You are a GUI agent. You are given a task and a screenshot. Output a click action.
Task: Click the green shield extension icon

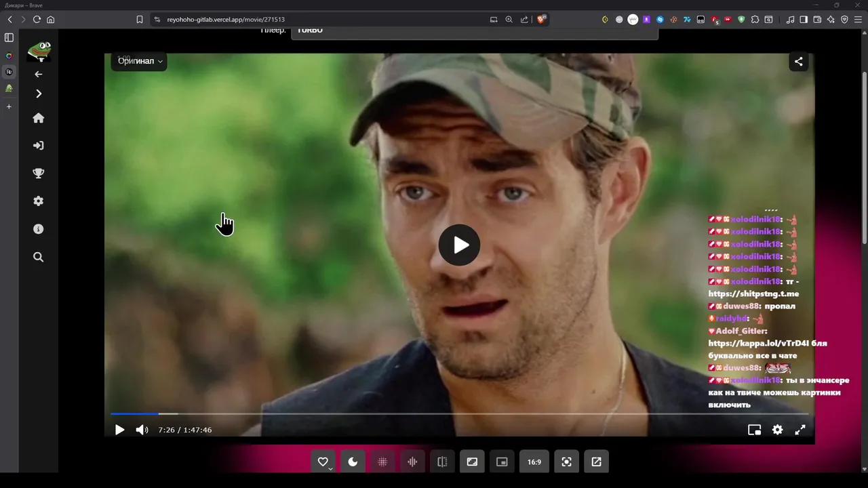coord(741,20)
